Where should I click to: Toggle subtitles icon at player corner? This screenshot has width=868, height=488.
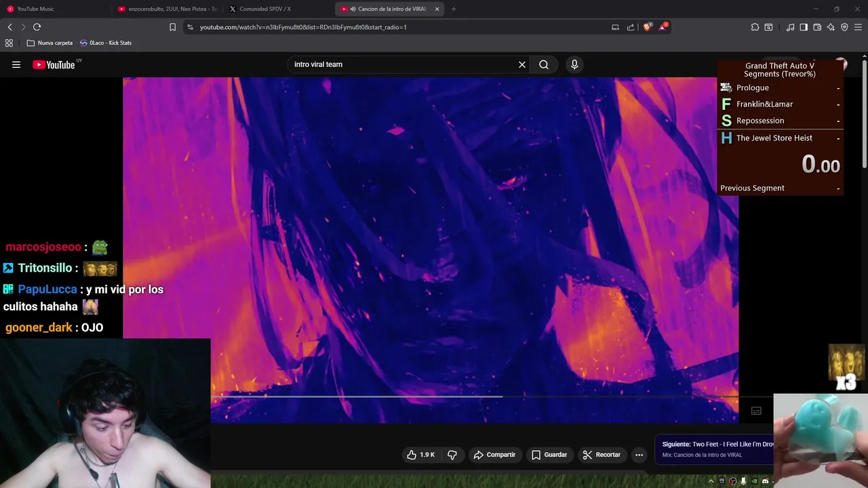tap(756, 411)
